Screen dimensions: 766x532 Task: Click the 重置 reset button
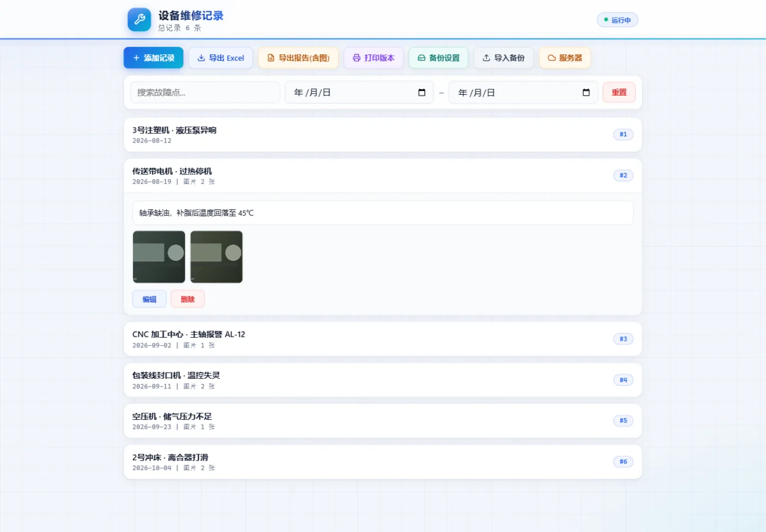pyautogui.click(x=619, y=93)
